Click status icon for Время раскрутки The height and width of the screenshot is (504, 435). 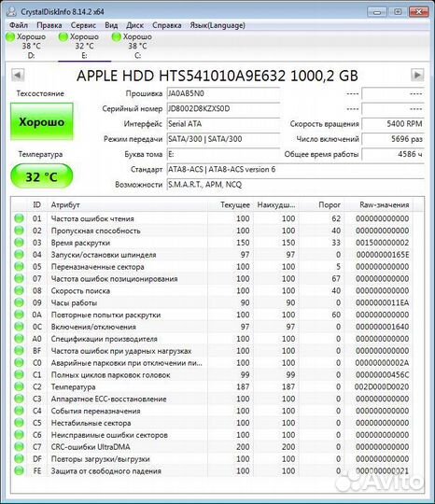[x=19, y=243]
